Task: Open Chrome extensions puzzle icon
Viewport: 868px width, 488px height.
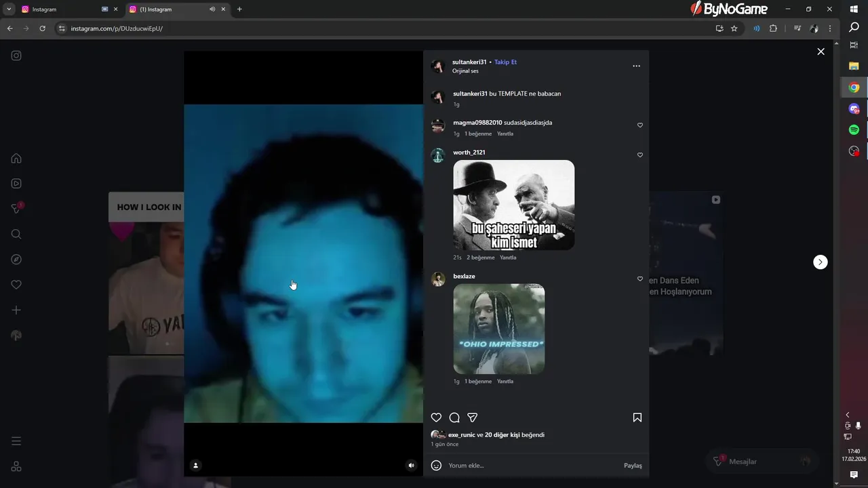Action: (773, 28)
